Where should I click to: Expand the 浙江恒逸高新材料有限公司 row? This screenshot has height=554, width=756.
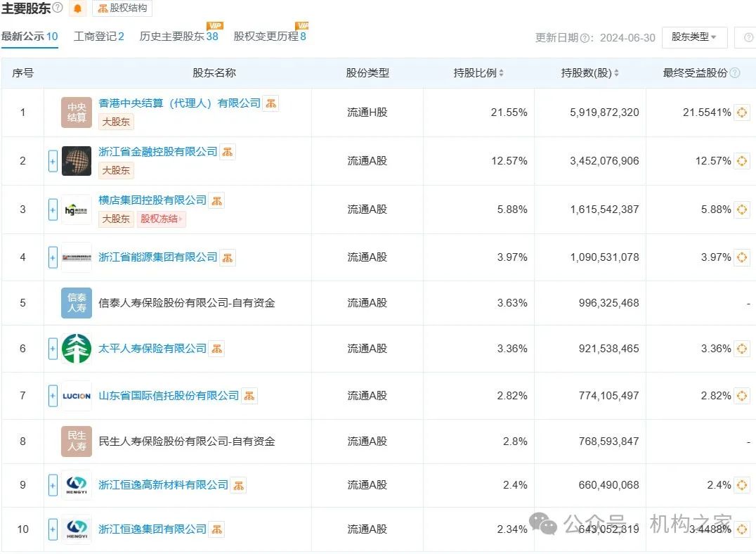coord(53,486)
